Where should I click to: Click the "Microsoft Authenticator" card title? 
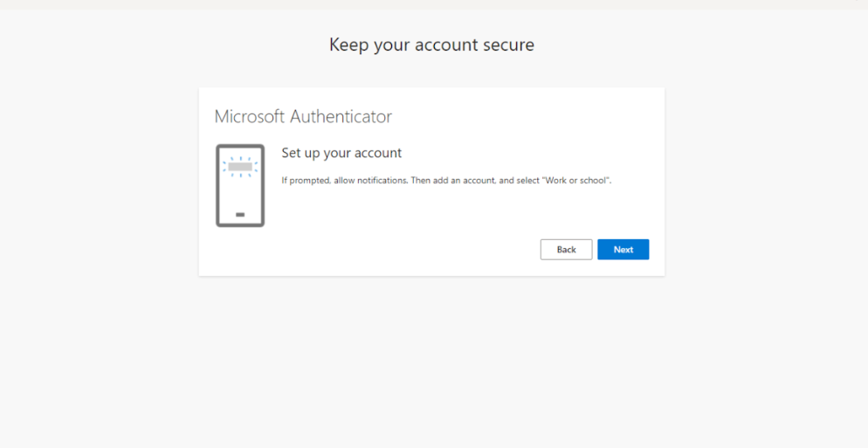click(x=303, y=116)
